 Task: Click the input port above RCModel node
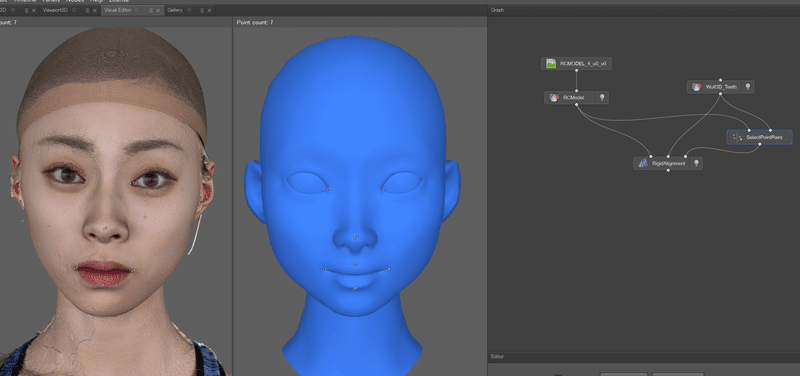point(577,91)
